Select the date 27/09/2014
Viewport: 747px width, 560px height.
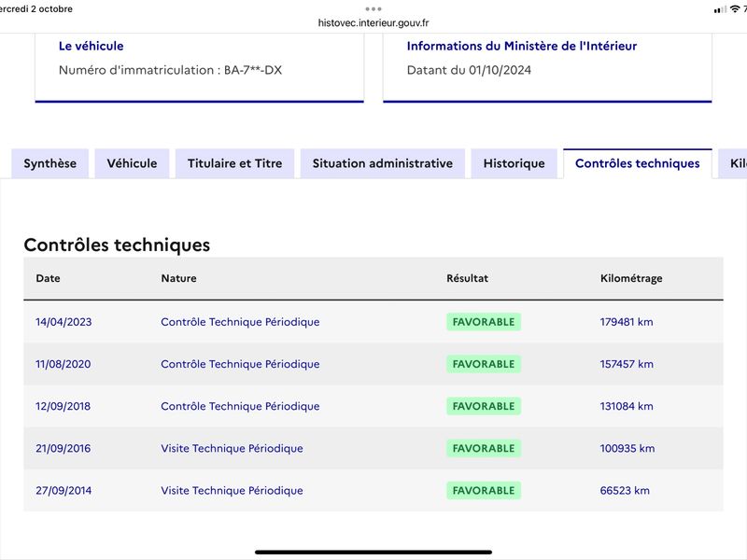pos(63,491)
